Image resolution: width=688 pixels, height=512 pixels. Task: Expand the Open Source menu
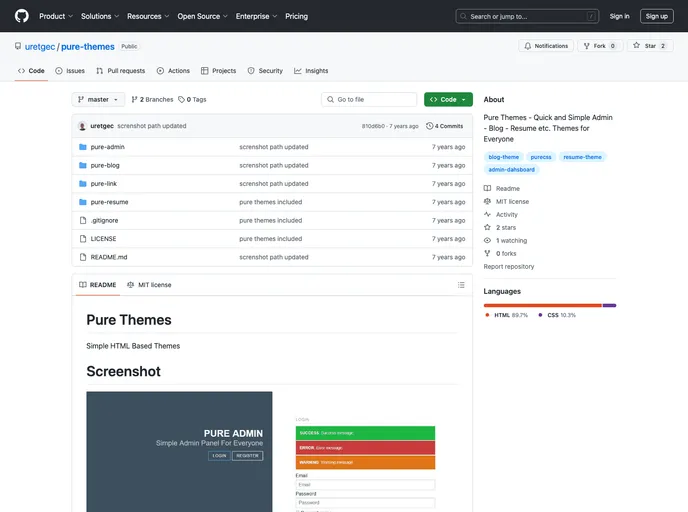coord(203,16)
